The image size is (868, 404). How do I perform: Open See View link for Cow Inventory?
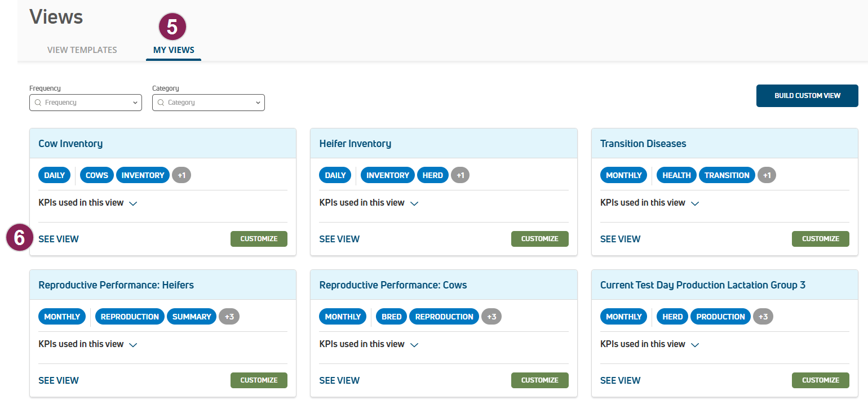[59, 239]
